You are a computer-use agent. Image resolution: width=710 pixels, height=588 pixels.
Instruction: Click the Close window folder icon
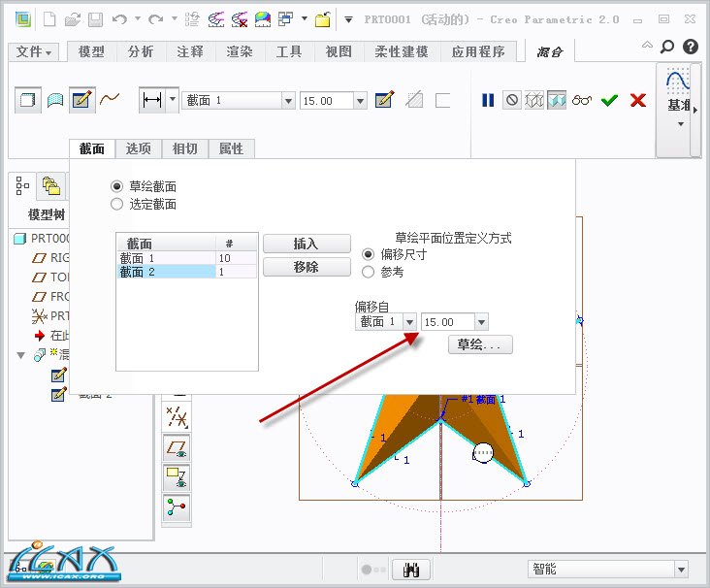322,19
